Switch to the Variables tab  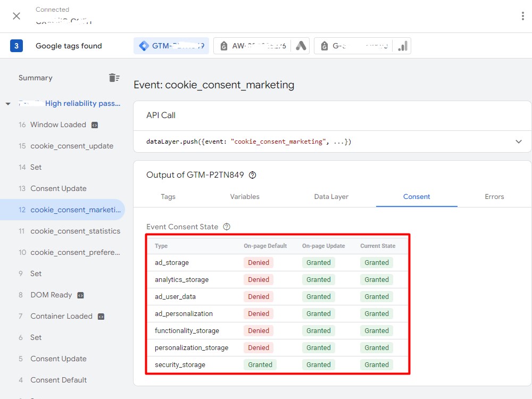coord(245,197)
